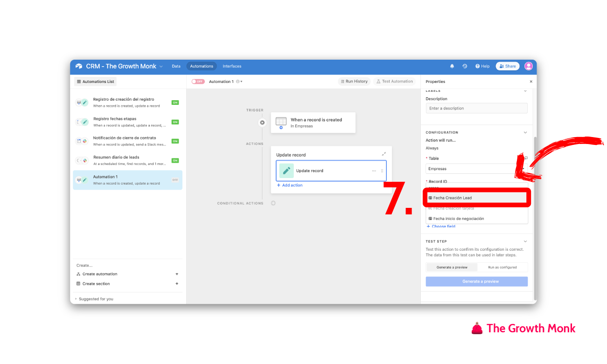Click the collapse arrows icon on Update record group

(384, 154)
